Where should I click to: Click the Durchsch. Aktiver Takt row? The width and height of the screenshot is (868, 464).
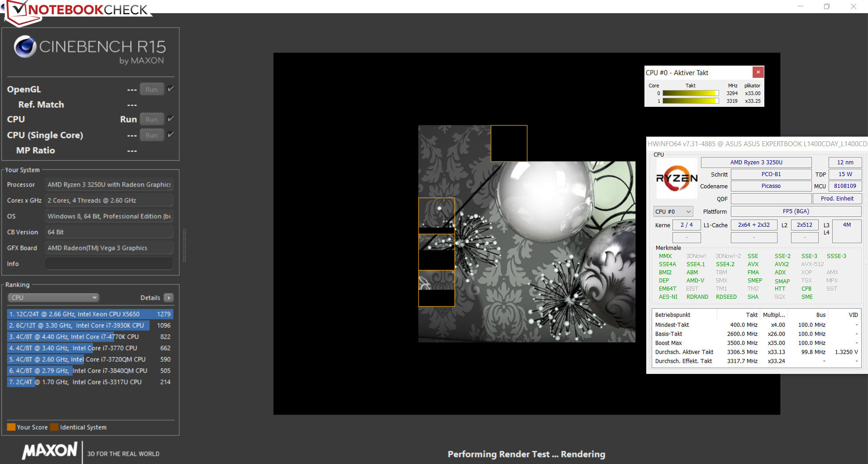(x=756, y=352)
